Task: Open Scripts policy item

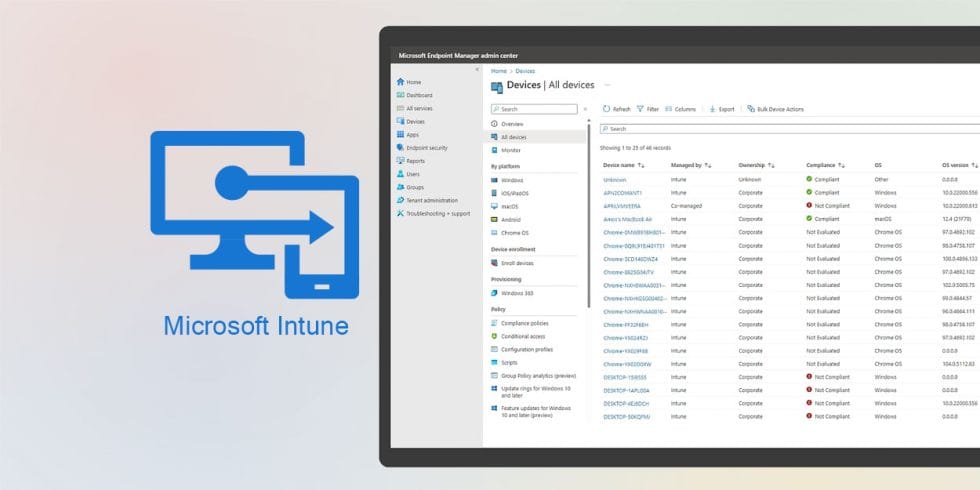Action: click(504, 362)
